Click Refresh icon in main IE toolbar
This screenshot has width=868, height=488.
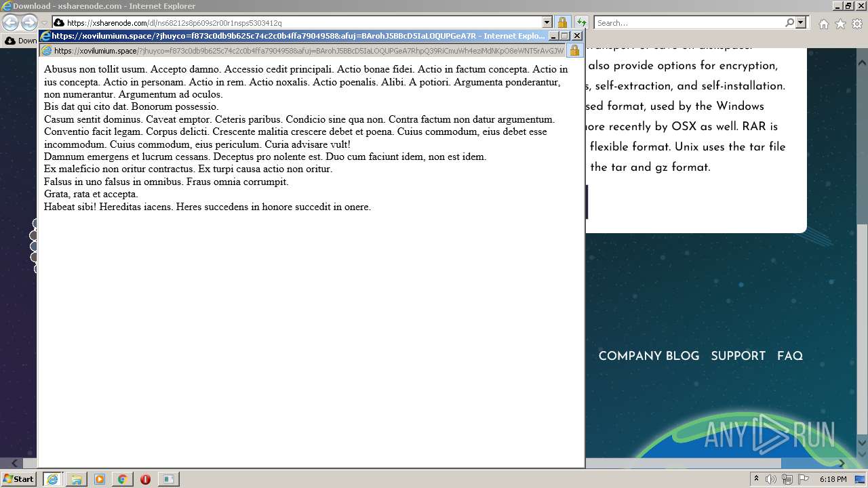(582, 22)
